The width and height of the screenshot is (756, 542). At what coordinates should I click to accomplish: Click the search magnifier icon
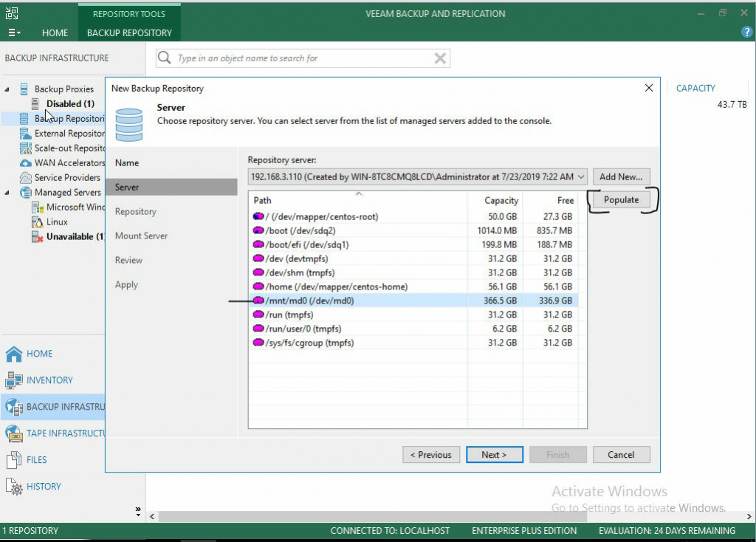[165, 58]
